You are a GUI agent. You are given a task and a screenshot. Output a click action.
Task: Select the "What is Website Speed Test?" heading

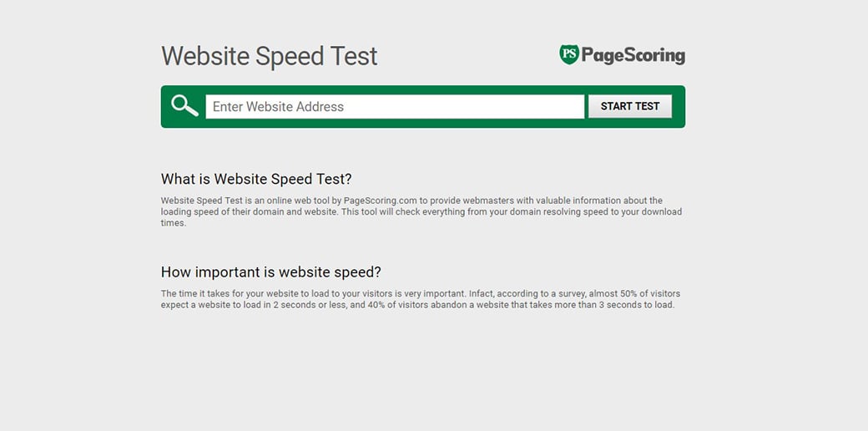tap(256, 179)
